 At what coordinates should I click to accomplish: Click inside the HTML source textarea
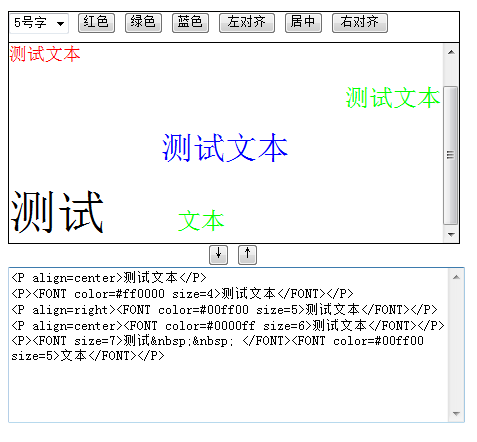coord(229,345)
